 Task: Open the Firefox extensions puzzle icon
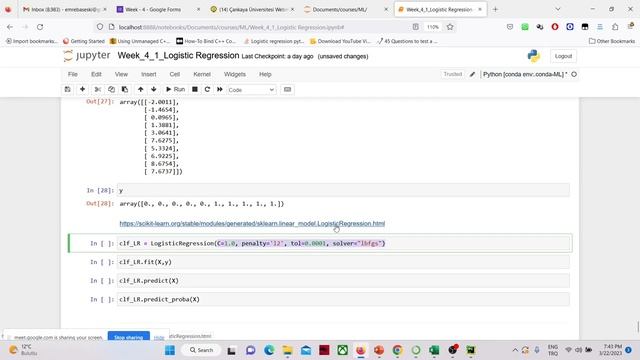[x=615, y=27]
